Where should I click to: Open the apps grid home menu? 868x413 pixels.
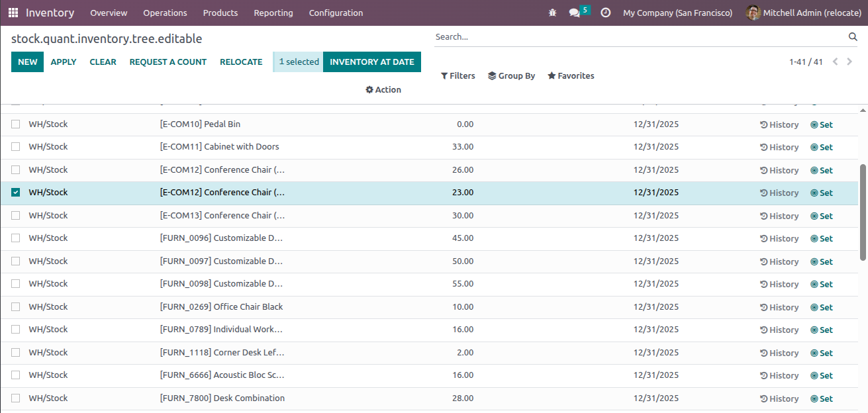(13, 13)
